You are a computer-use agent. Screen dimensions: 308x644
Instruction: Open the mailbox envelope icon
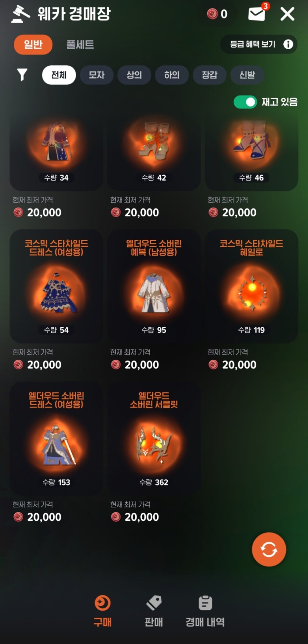pos(257,14)
